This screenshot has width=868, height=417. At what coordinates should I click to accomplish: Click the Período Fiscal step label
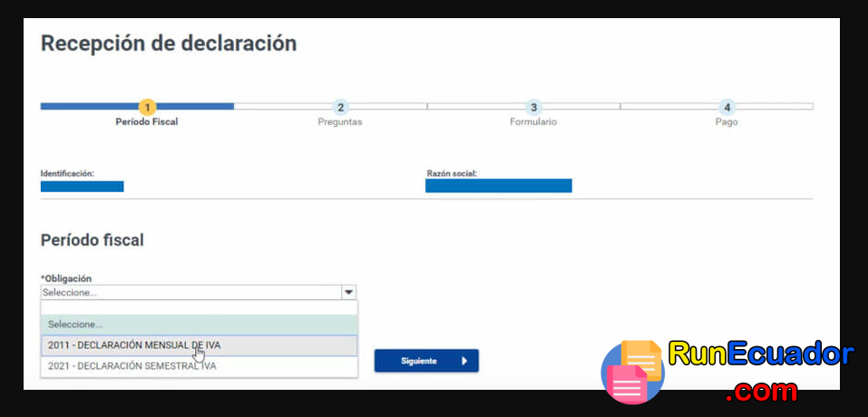pos(147,121)
